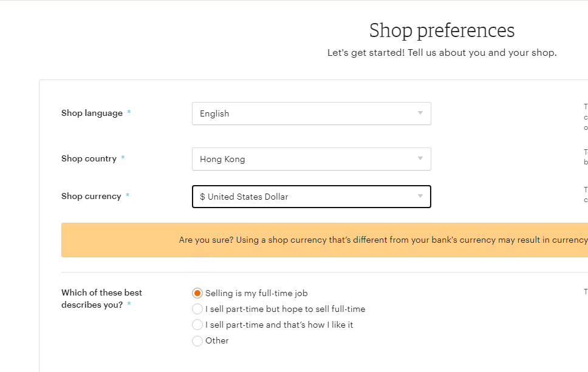Click the "Which of these best describes you?" label
The width and height of the screenshot is (588, 372).
pos(101,299)
